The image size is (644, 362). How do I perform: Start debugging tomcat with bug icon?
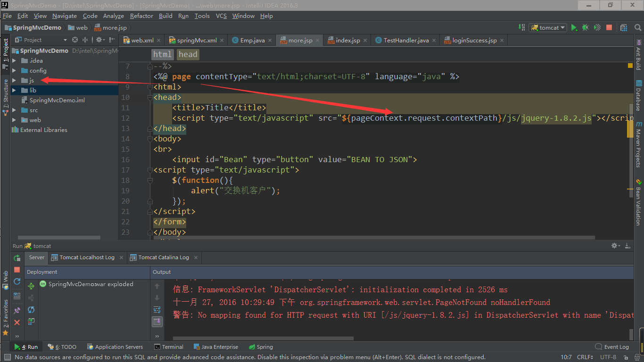tap(586, 28)
